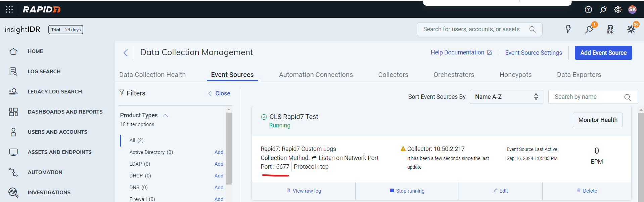Open the settings gear icon

pos(618,9)
